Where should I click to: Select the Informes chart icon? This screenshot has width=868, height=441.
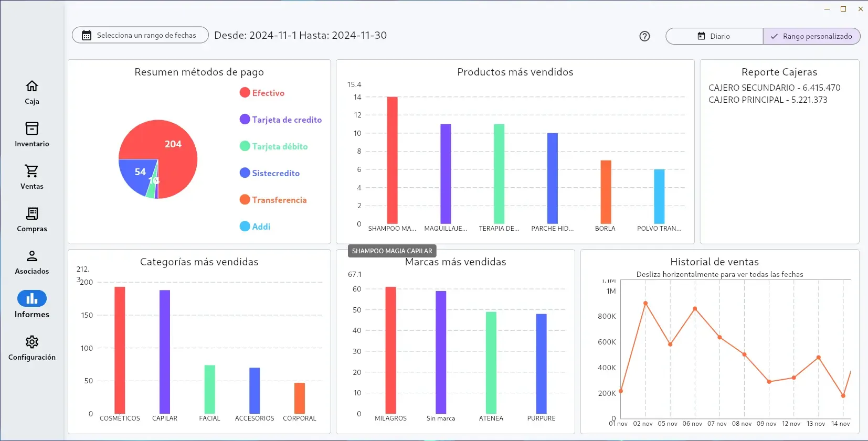click(x=32, y=298)
